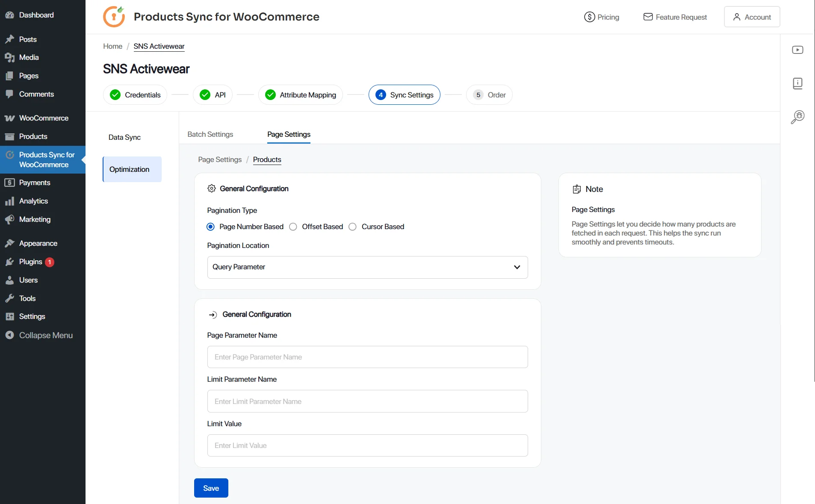Click the bug report magnifier icon
This screenshot has height=504, width=815.
(798, 117)
